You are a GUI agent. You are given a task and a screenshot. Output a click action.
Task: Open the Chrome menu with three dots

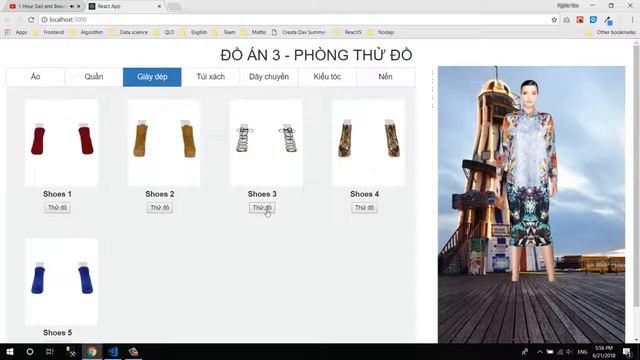(x=632, y=20)
